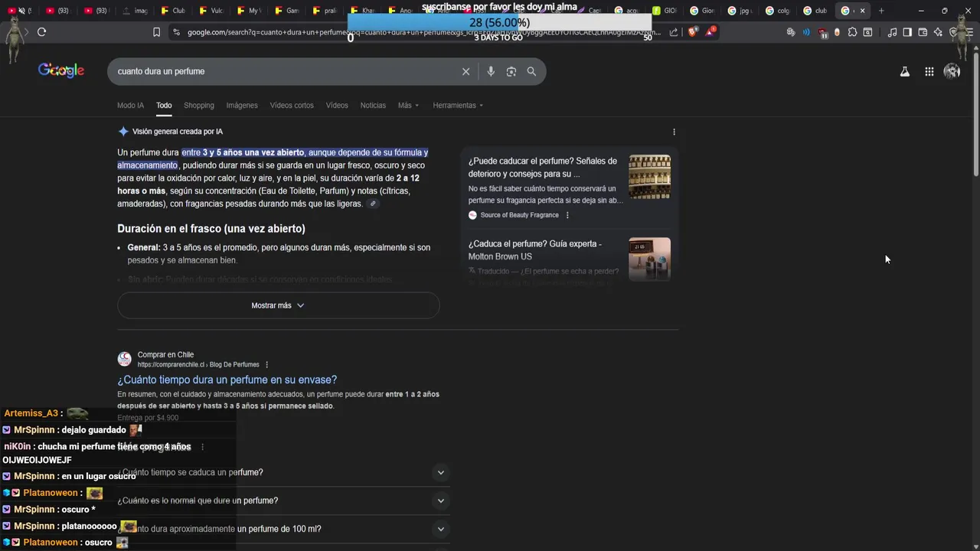980x551 pixels.
Task: Select the Todo results tab
Action: [164, 106]
